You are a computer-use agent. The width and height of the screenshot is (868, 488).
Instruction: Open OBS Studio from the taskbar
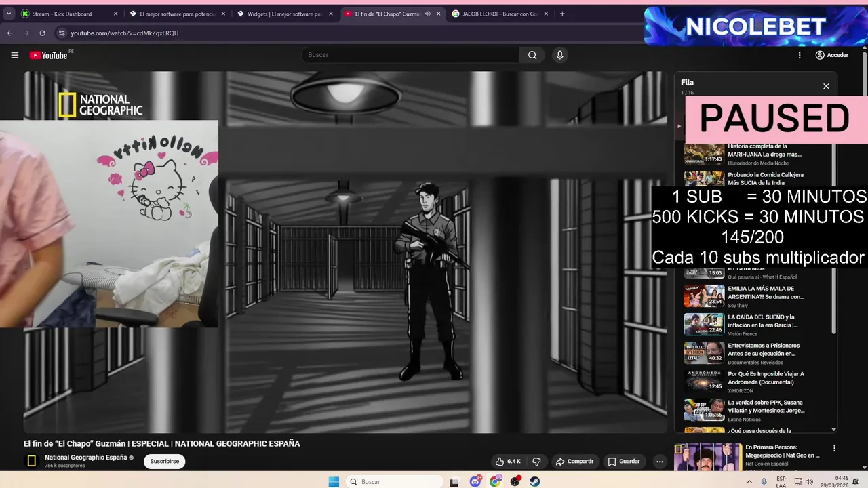[x=515, y=482]
